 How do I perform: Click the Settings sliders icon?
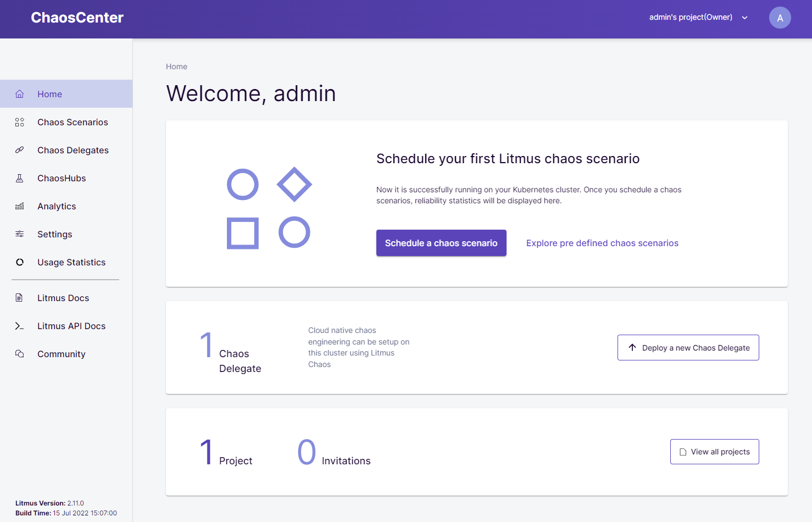coord(20,234)
